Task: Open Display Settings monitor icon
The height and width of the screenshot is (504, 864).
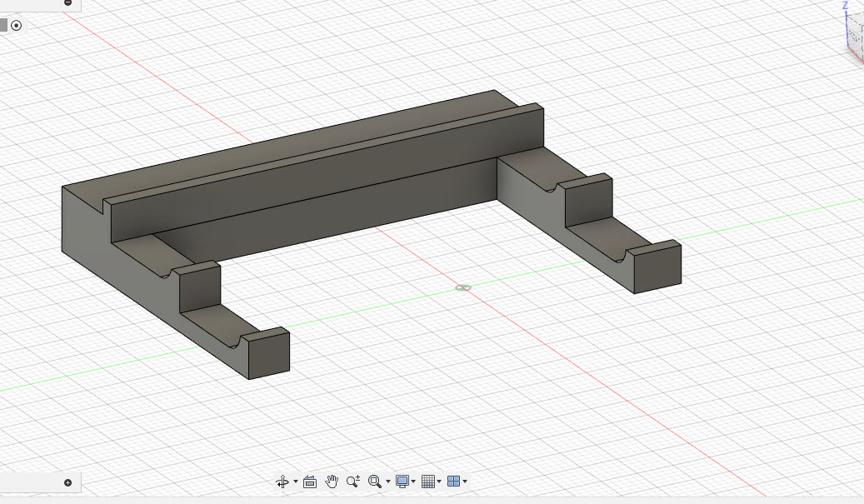Action: point(402,482)
